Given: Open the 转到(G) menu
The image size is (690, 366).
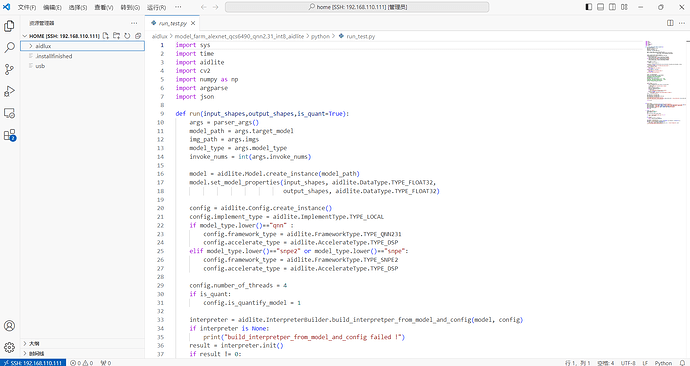Looking at the screenshot, I should 130,7.
